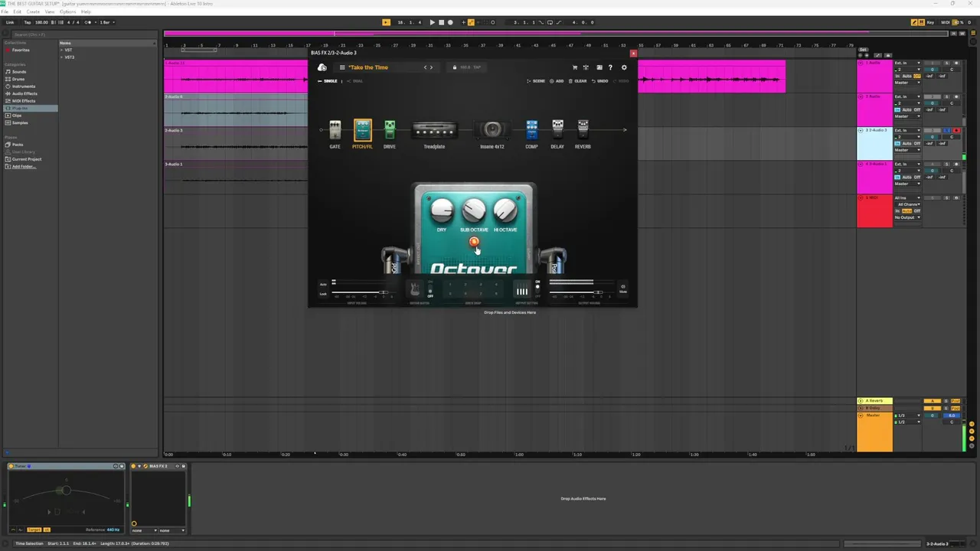Open the Create menu
This screenshot has width=980, height=551.
coord(33,12)
